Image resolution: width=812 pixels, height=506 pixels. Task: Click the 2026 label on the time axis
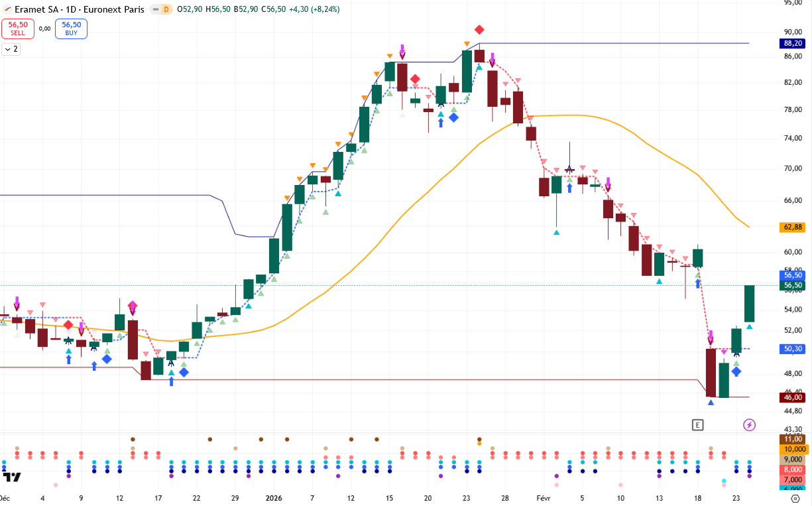click(x=274, y=497)
